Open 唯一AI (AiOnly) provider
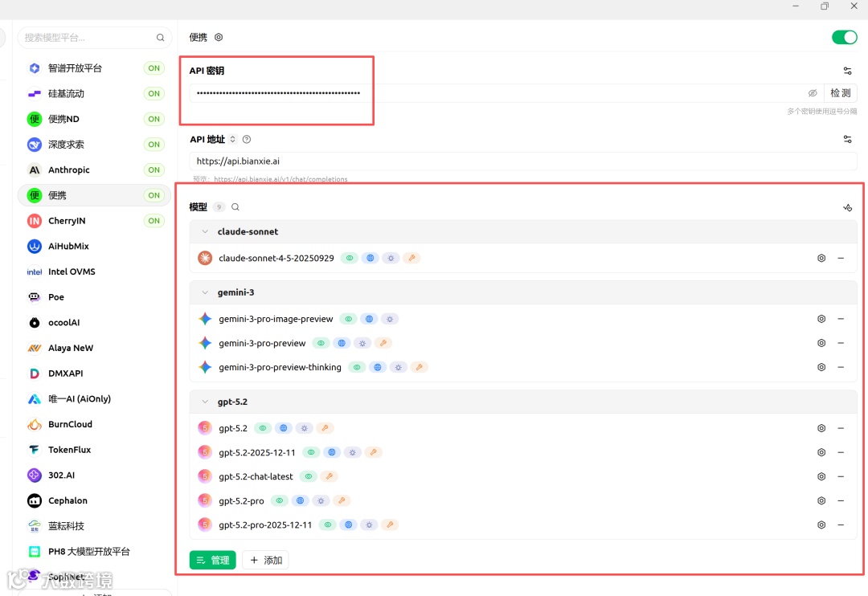 click(95, 399)
